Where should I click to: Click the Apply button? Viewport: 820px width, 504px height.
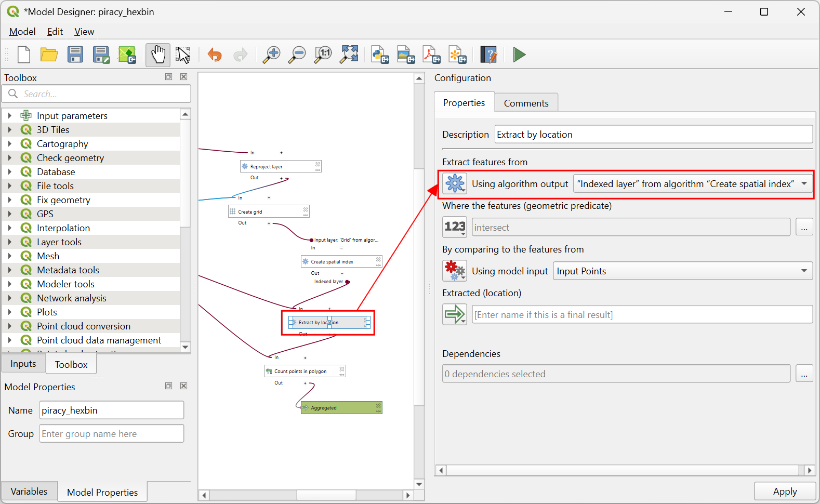(x=785, y=492)
